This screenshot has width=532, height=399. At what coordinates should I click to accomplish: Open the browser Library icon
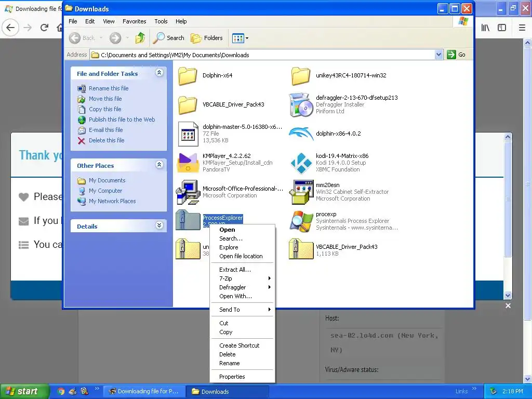[x=485, y=28]
